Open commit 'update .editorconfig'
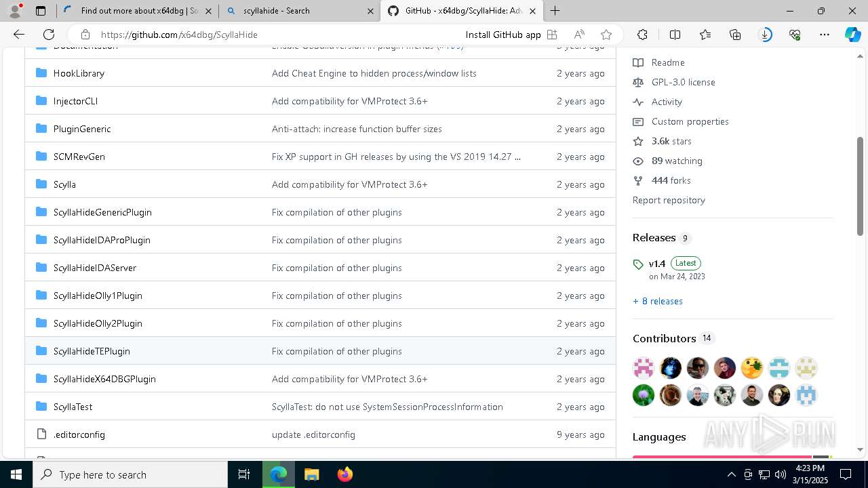 coord(313,434)
